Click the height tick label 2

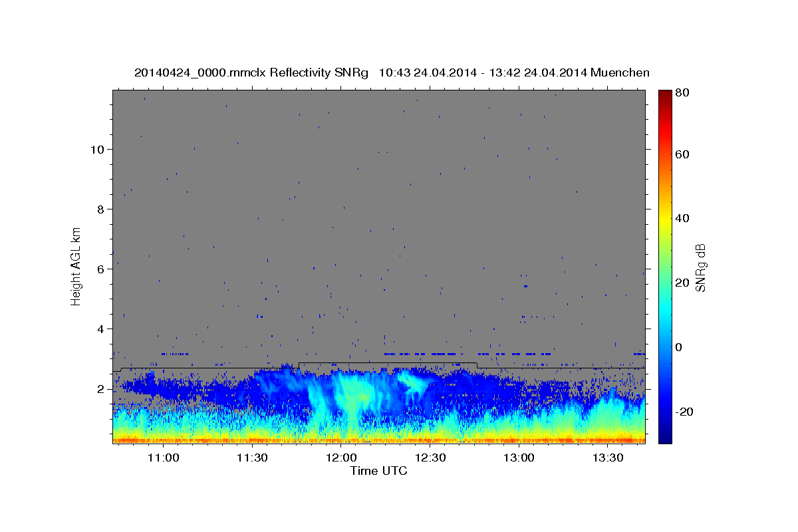pos(100,388)
